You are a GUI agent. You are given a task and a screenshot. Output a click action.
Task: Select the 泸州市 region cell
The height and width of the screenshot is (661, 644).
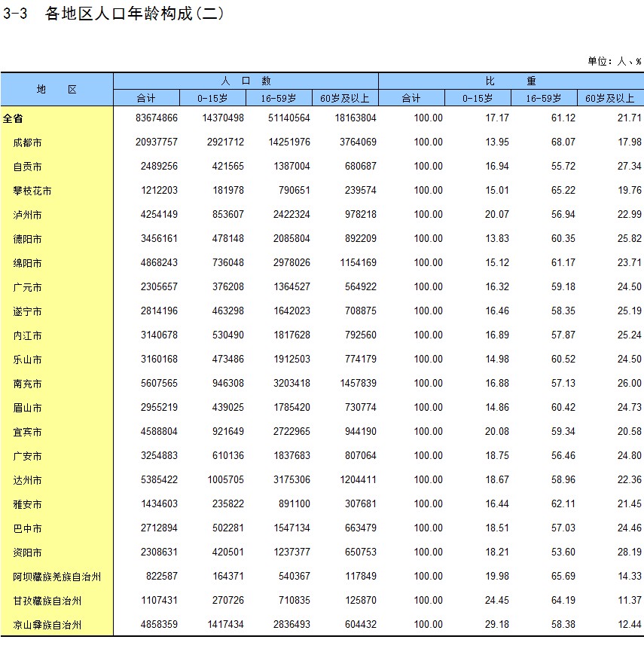(27, 215)
